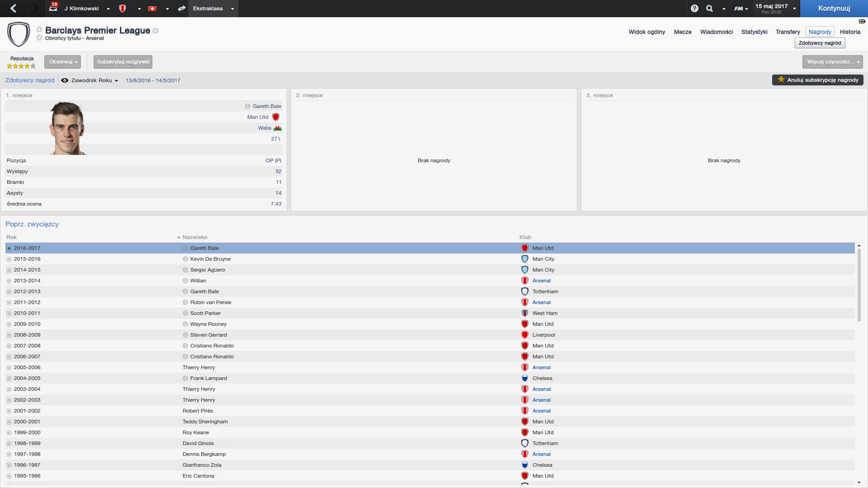Click the club badge in the top bar
Viewport: 868px width, 488px height.
click(x=123, y=8)
